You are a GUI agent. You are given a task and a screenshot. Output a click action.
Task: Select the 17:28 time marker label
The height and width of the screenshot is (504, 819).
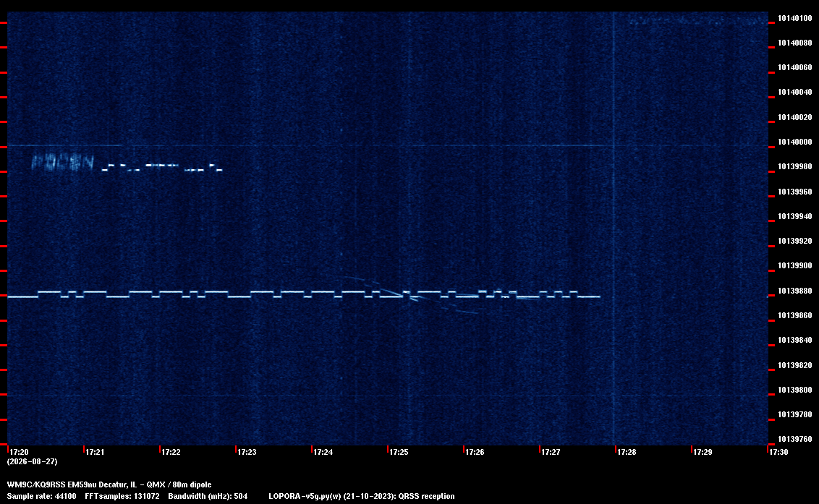(627, 452)
